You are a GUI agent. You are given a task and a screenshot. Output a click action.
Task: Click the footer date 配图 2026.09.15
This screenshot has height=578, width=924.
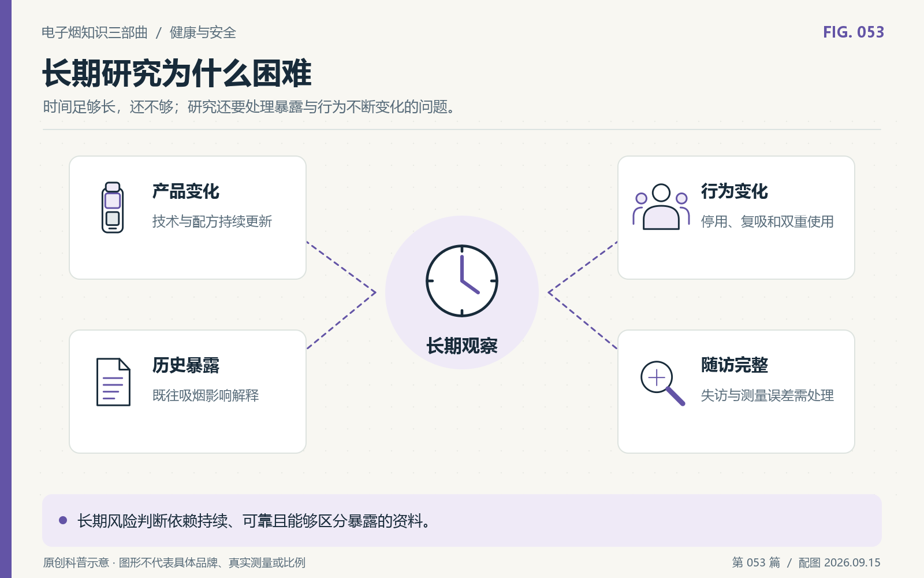840,562
